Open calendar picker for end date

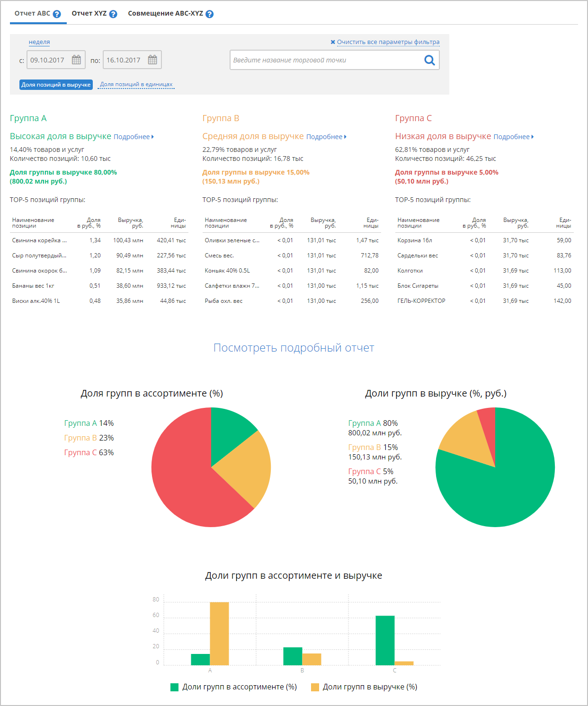tap(152, 60)
